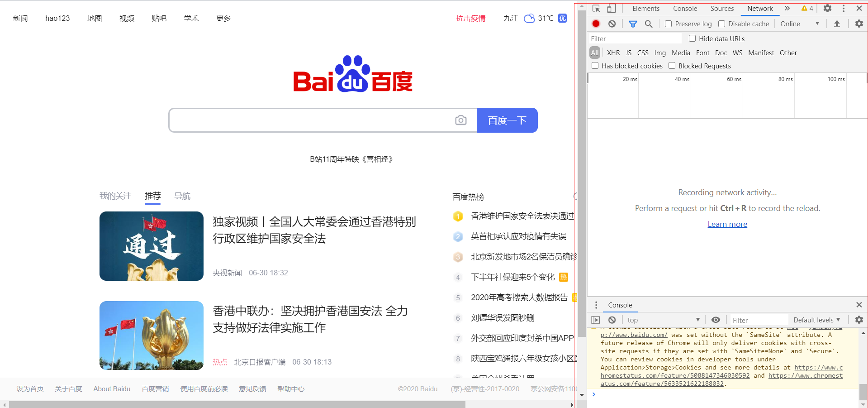This screenshot has width=868, height=408.
Task: Switch to the Sources tab
Action: pos(722,9)
